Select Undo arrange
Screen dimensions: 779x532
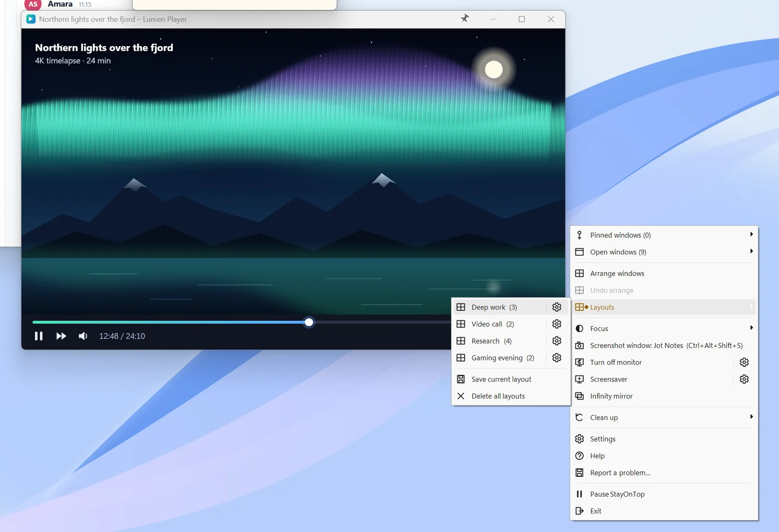click(x=664, y=290)
